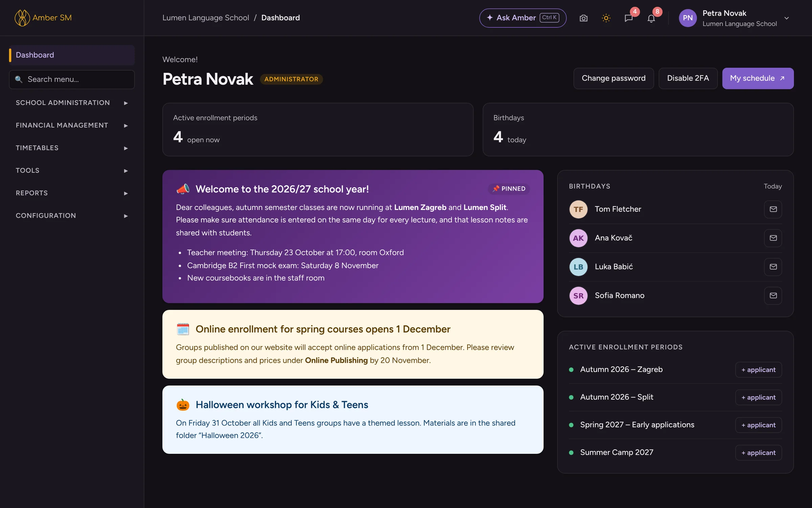Click the Change password button

pyautogui.click(x=613, y=78)
